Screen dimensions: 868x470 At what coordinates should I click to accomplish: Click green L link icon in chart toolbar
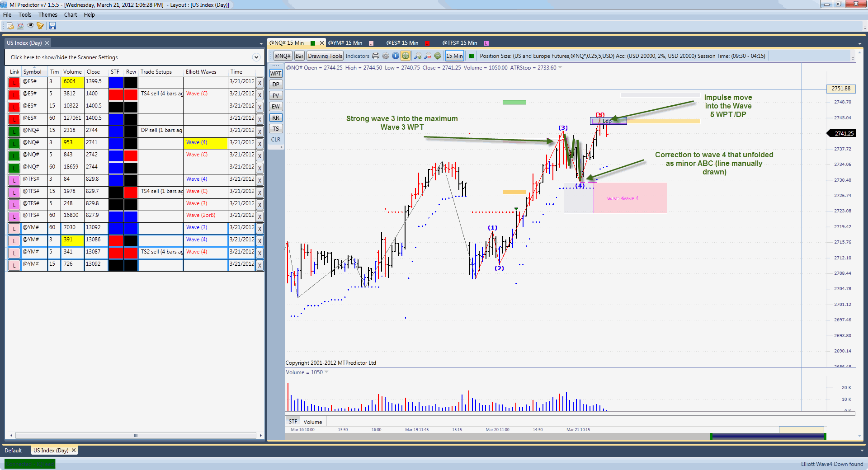(472, 56)
